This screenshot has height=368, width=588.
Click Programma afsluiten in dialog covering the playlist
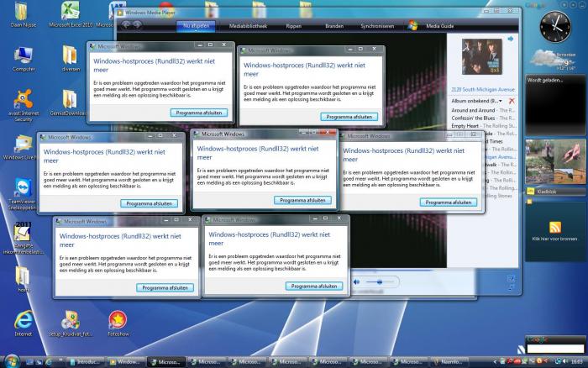pos(449,202)
